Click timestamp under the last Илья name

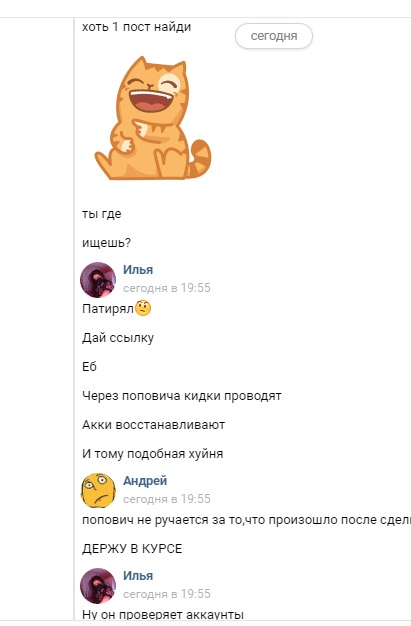[x=167, y=594]
